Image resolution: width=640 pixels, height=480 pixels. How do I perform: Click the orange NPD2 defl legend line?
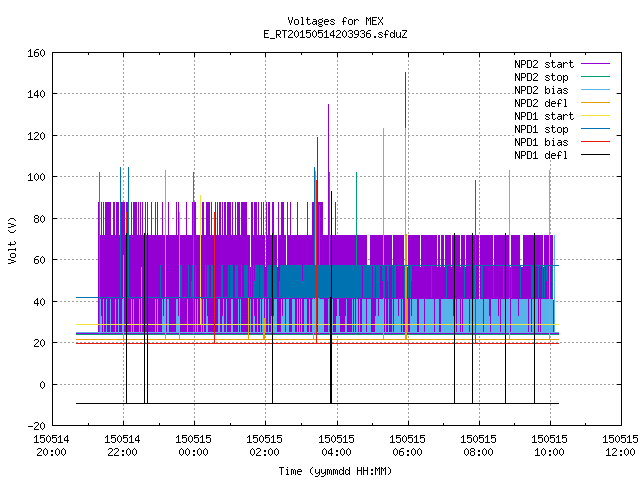[x=596, y=102]
